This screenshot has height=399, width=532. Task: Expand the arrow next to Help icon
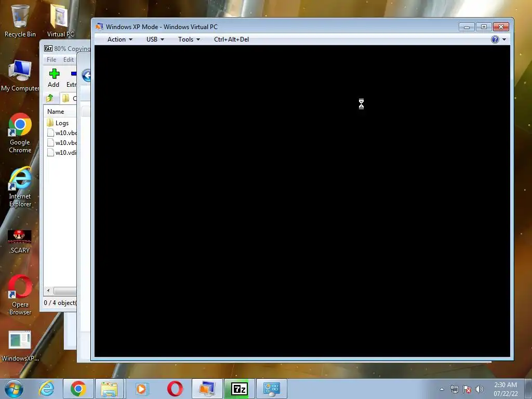pyautogui.click(x=504, y=39)
